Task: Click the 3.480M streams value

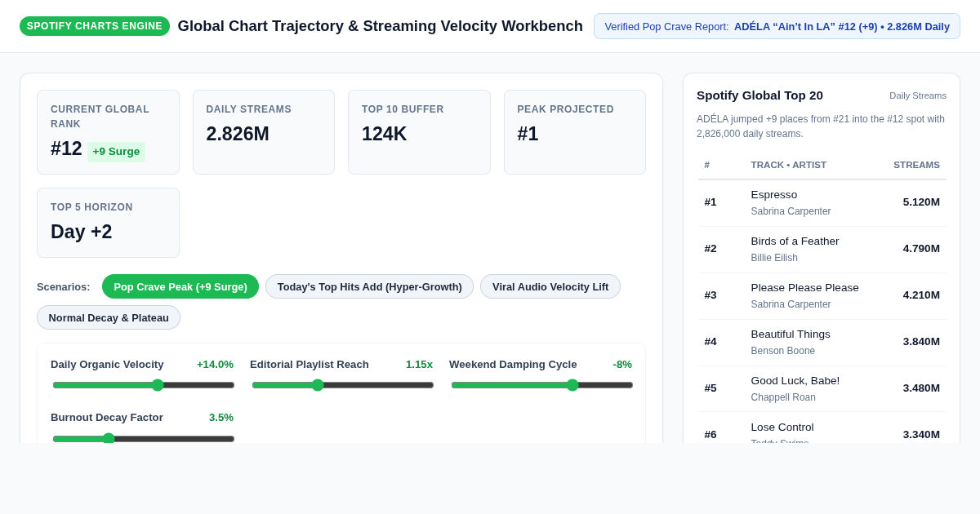Action: click(x=921, y=388)
